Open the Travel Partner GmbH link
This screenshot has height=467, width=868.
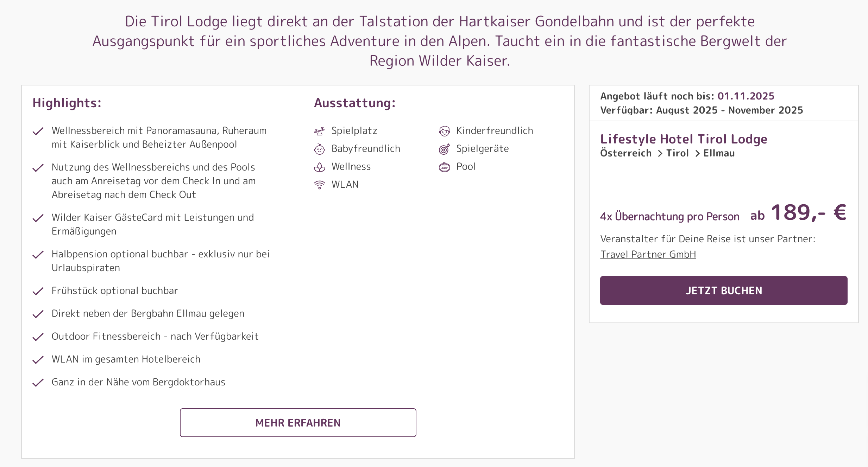click(648, 254)
